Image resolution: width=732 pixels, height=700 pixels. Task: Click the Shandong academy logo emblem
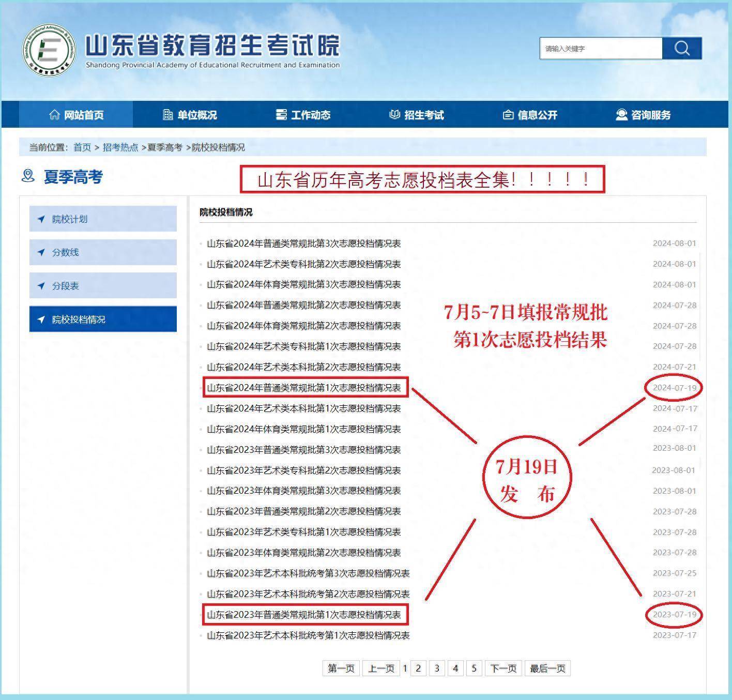click(49, 50)
